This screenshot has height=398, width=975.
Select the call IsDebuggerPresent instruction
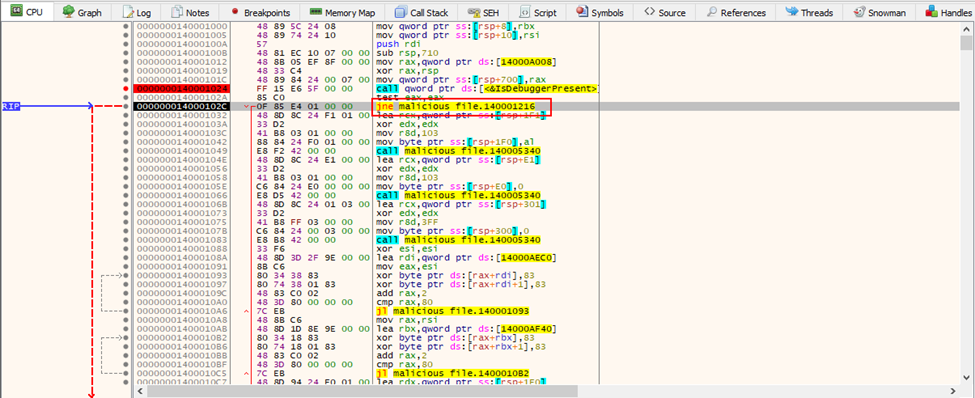(x=487, y=89)
